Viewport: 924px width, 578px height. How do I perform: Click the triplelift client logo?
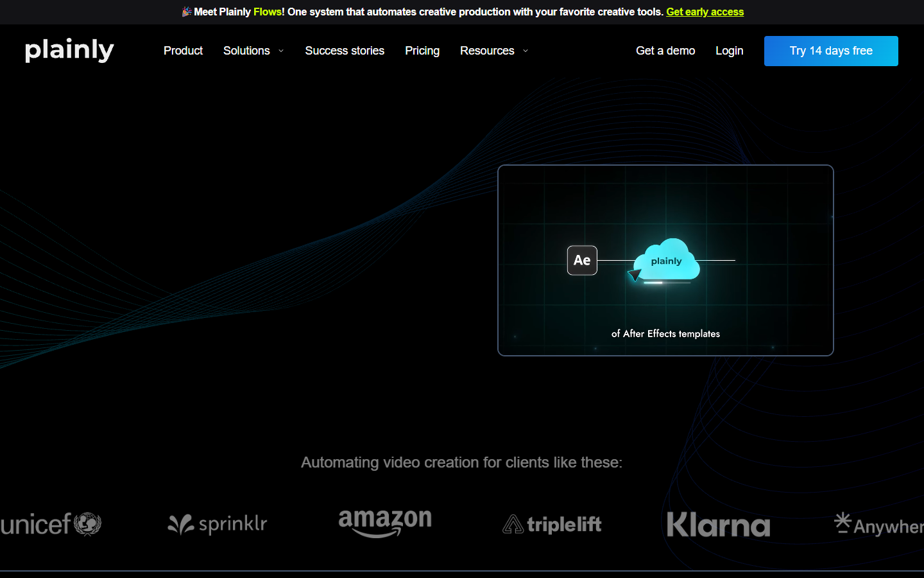[552, 525]
